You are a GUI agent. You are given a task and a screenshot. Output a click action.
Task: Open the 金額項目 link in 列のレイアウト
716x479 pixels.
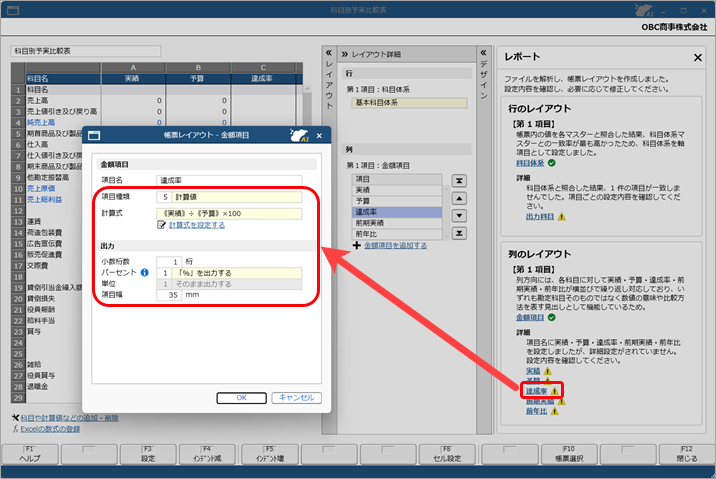click(x=530, y=317)
